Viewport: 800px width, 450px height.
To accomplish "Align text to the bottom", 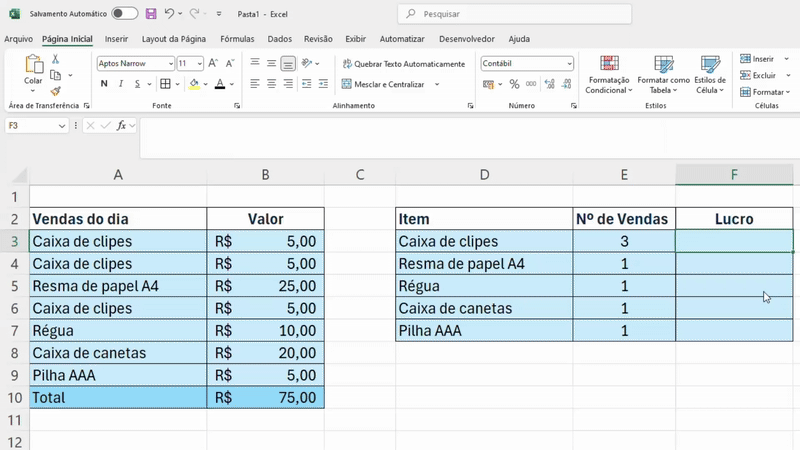I will coord(288,63).
